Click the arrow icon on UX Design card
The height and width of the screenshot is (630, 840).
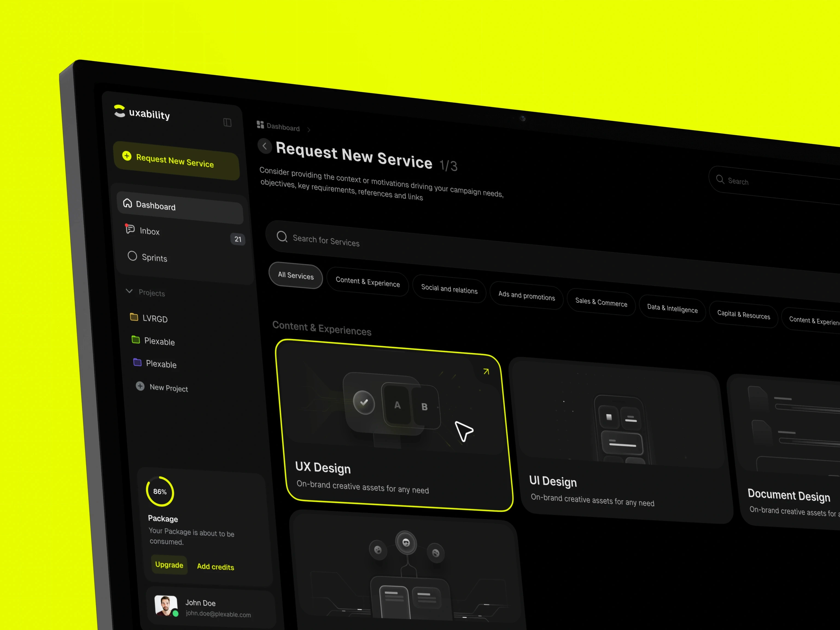pyautogui.click(x=486, y=371)
